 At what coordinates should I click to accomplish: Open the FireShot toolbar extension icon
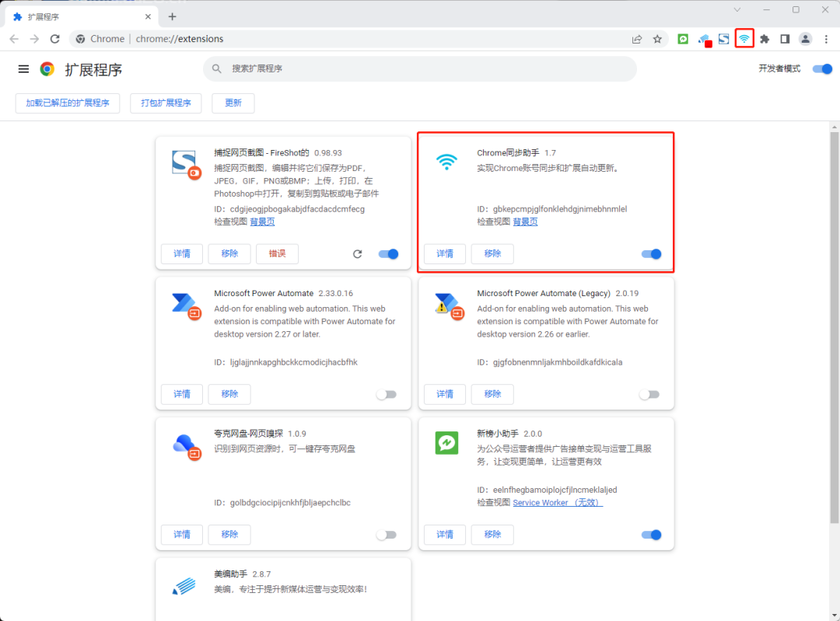point(724,39)
